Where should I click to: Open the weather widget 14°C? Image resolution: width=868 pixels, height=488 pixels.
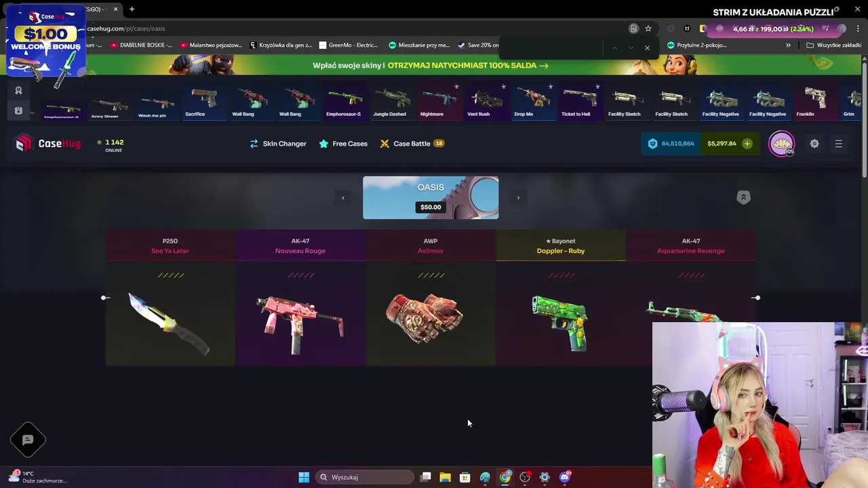pyautogui.click(x=37, y=477)
